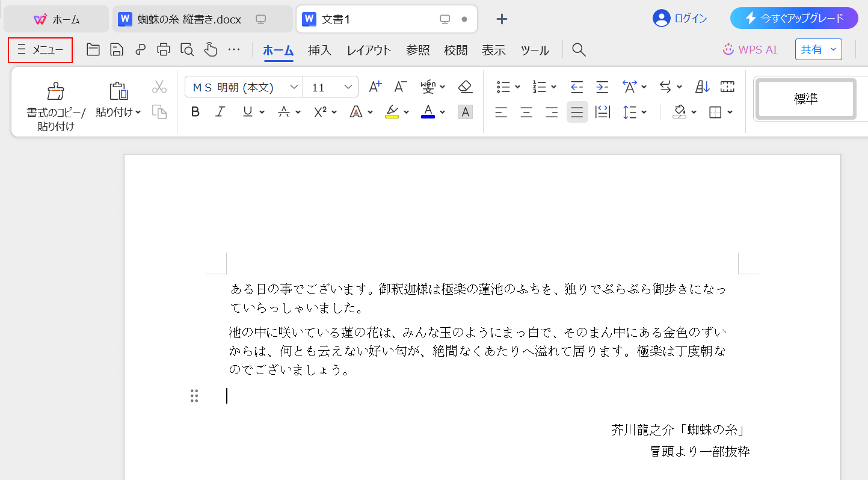The image size is (868, 480).
Task: Toggle italic formatting
Action: click(220, 112)
